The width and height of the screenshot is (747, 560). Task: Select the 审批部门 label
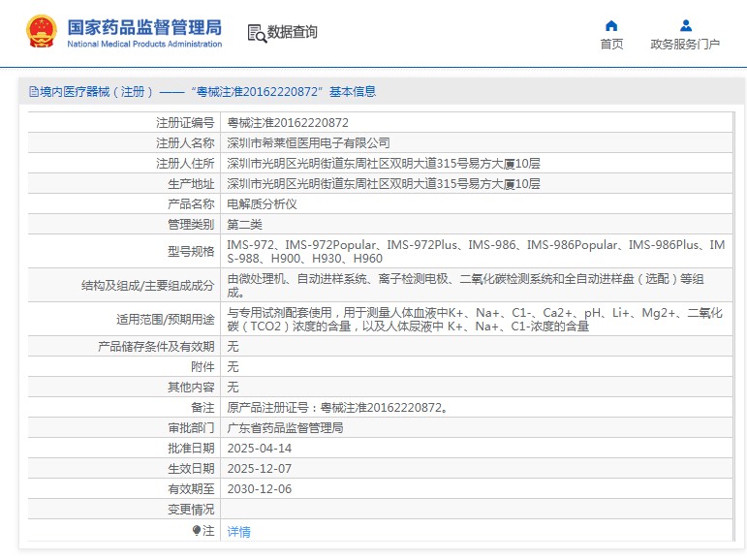191,428
